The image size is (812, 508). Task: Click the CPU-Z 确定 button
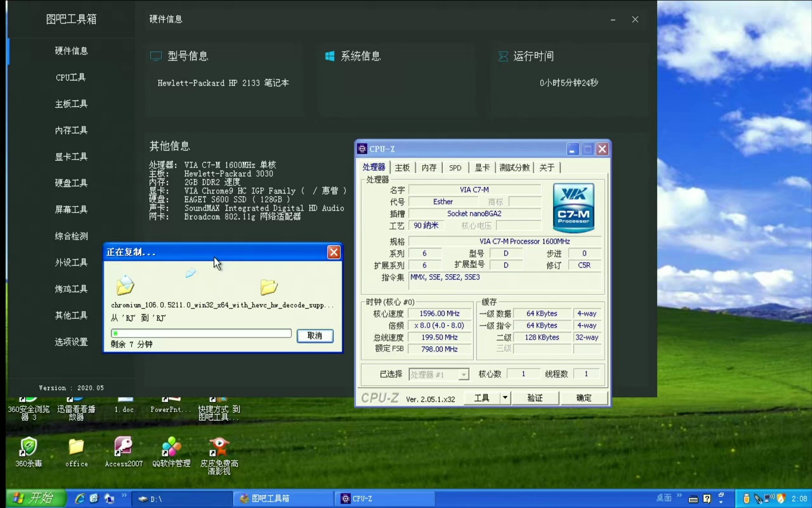tap(584, 398)
